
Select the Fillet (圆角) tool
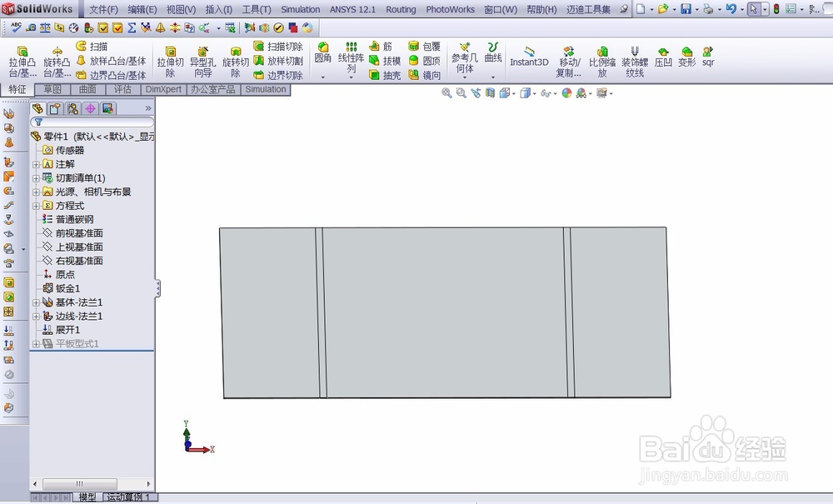point(323,53)
